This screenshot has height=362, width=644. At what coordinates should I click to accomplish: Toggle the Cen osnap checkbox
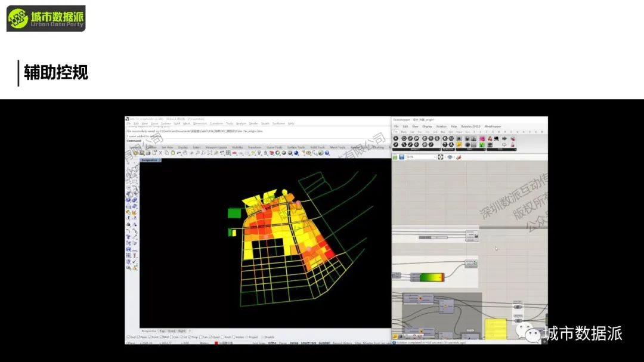171,337
